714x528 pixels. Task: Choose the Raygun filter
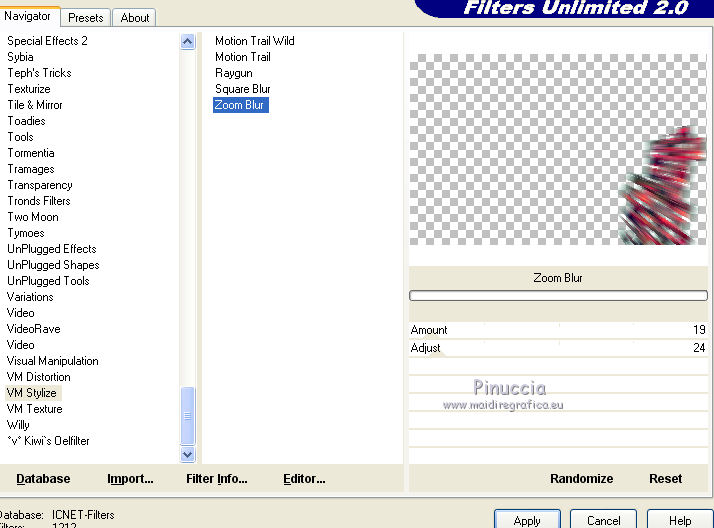click(x=234, y=73)
